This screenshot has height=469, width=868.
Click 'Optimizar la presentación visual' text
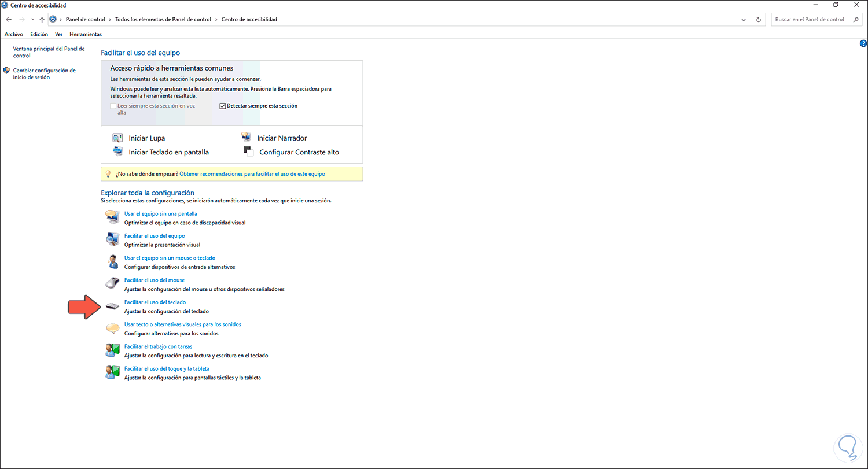coord(162,245)
